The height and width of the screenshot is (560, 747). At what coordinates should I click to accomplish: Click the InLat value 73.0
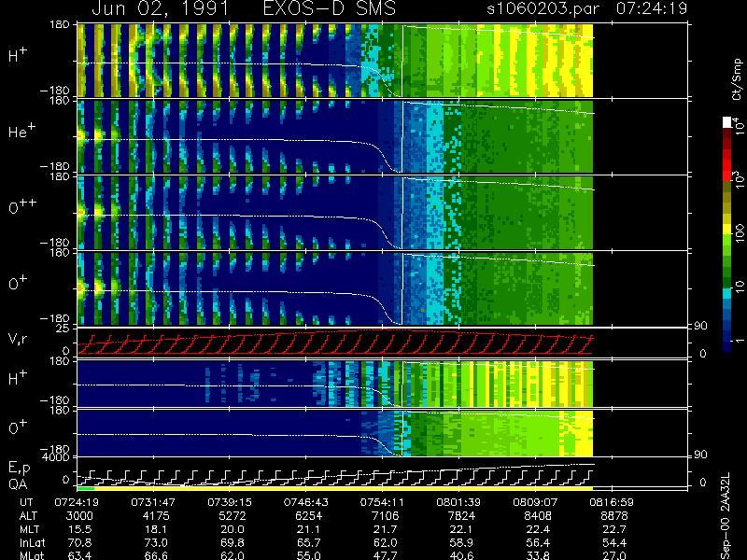point(156,542)
